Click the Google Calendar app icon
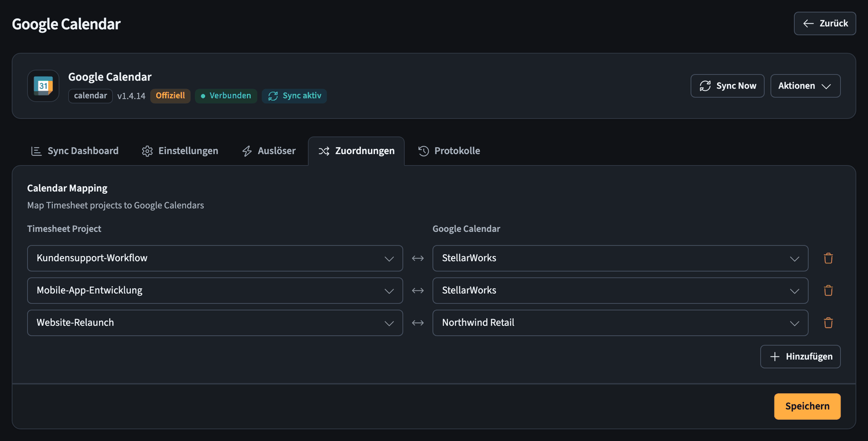The height and width of the screenshot is (441, 868). coord(43,86)
